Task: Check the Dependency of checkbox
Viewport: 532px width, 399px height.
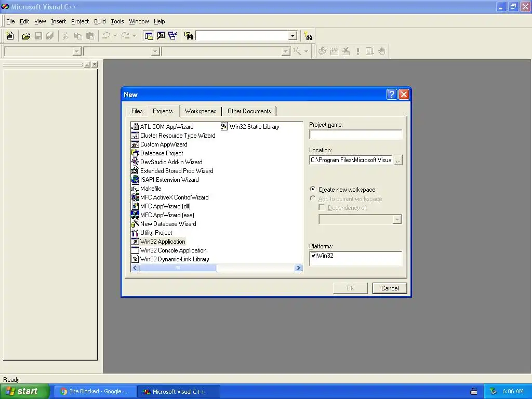Action: pyautogui.click(x=322, y=207)
